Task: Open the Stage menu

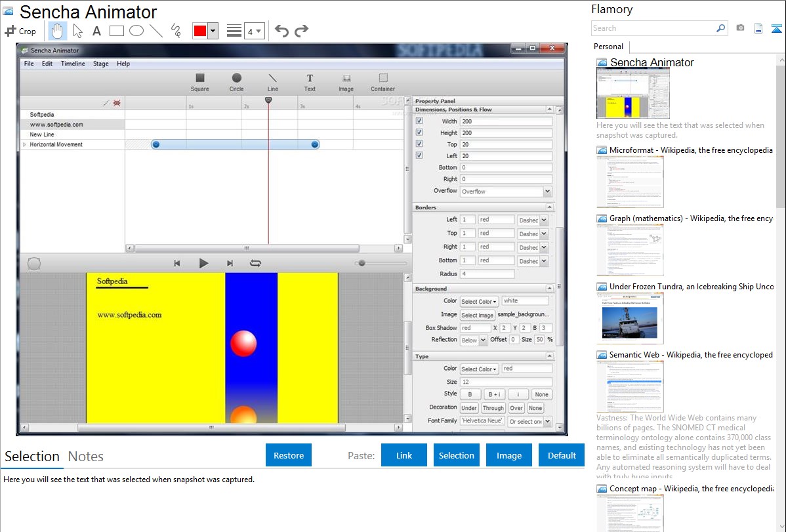Action: (x=101, y=64)
